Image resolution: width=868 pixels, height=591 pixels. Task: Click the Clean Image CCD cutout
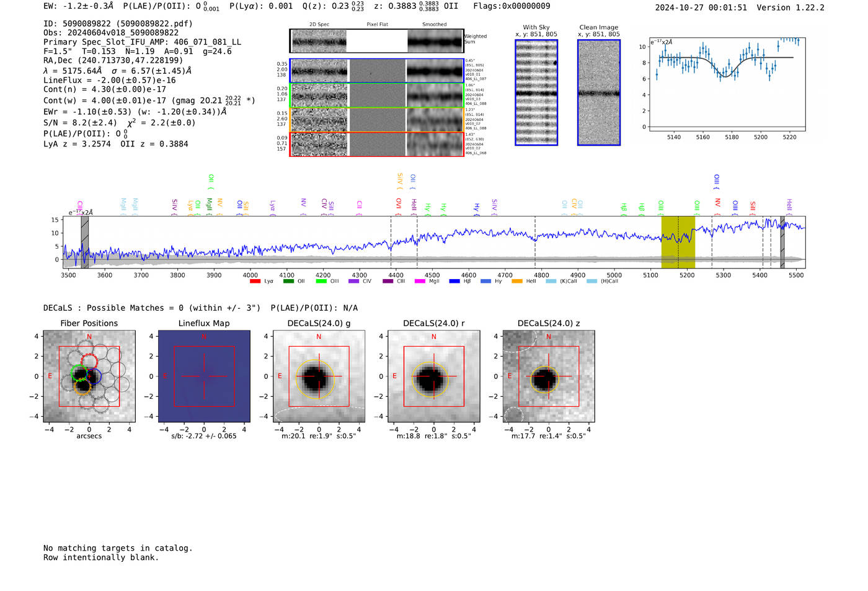[x=599, y=92]
